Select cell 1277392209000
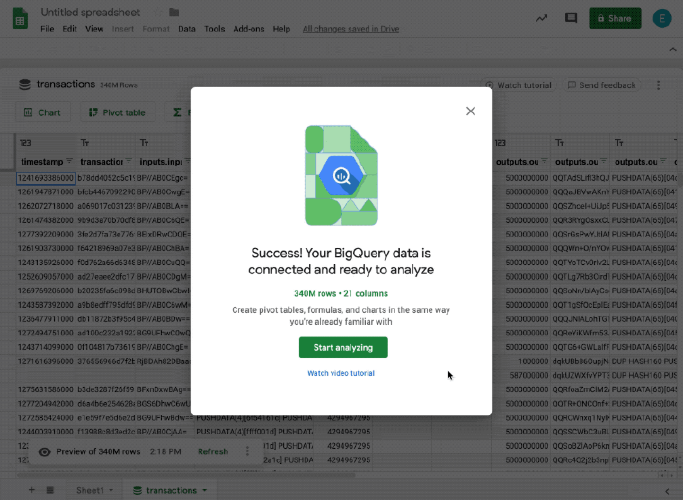 (46, 234)
